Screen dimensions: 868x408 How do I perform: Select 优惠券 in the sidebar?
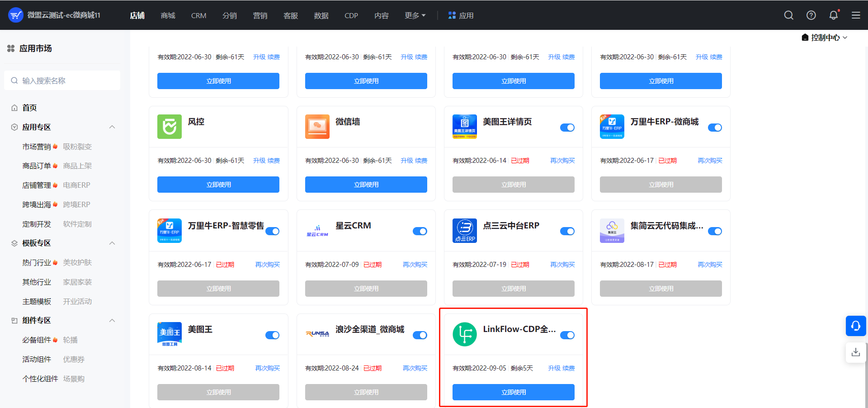(74, 360)
